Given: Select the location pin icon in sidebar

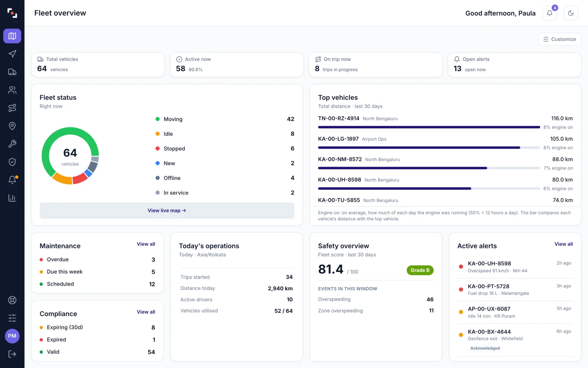Looking at the screenshot, I should click(x=12, y=126).
